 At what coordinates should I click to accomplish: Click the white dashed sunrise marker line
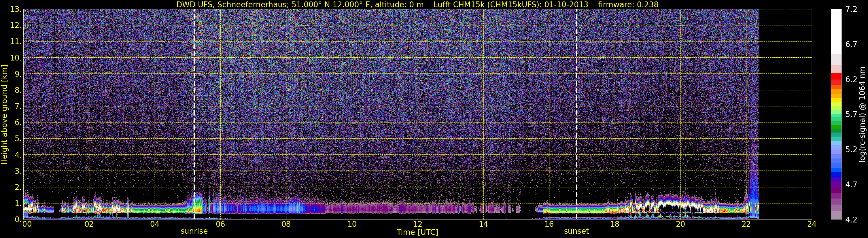(194, 114)
